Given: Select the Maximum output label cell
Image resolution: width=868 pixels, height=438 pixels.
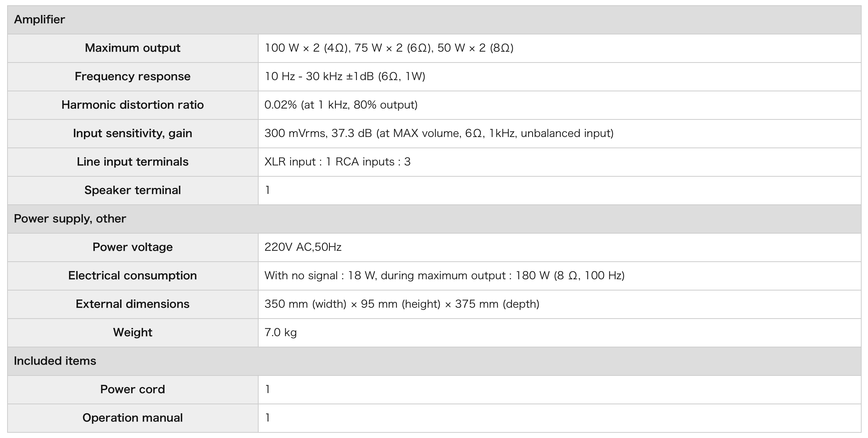Looking at the screenshot, I should click(x=133, y=48).
